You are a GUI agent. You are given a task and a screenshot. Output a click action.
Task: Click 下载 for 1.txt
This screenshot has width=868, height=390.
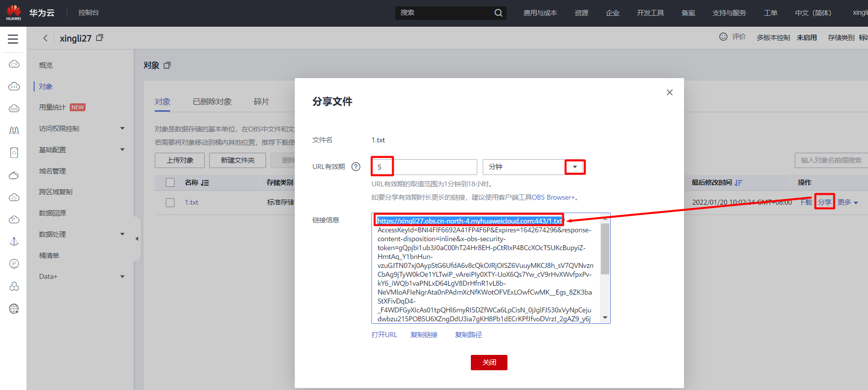click(x=806, y=202)
